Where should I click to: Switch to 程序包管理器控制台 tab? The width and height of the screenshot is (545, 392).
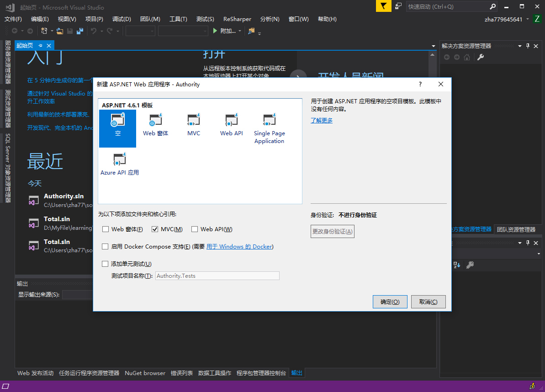click(261, 373)
